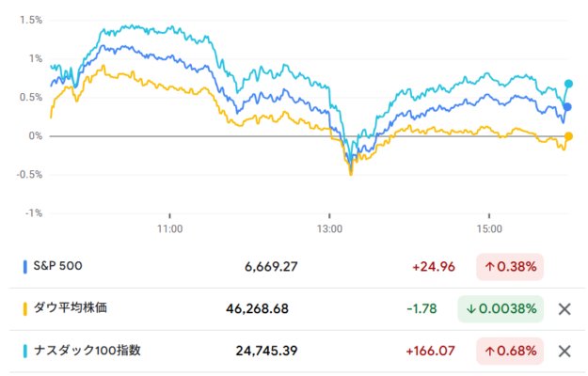Viewport: 588px width, 376px height.
Task: Remove ダウ平均株価 from the comparison
Action: point(564,309)
